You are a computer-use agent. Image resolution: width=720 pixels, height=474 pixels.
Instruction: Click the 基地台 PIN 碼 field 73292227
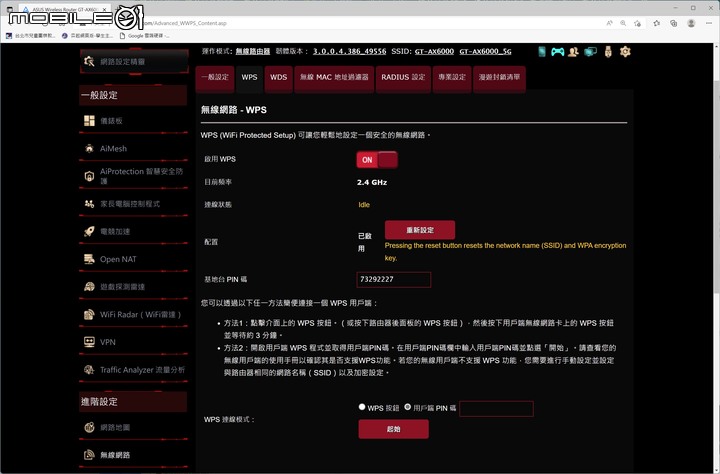[394, 279]
